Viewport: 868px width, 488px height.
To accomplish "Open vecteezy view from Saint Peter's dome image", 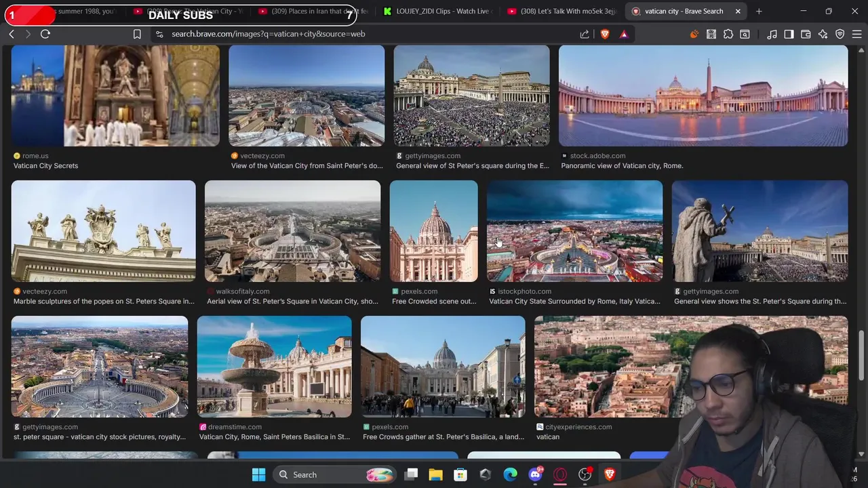I will click(x=307, y=96).
